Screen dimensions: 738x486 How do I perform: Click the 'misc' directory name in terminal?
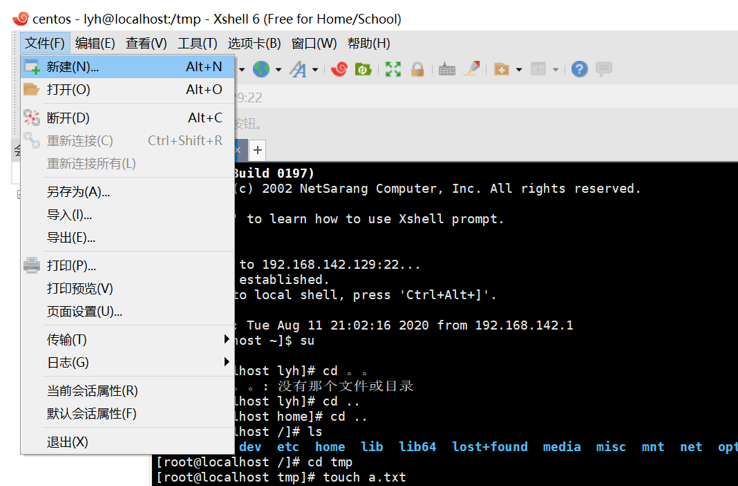611,446
